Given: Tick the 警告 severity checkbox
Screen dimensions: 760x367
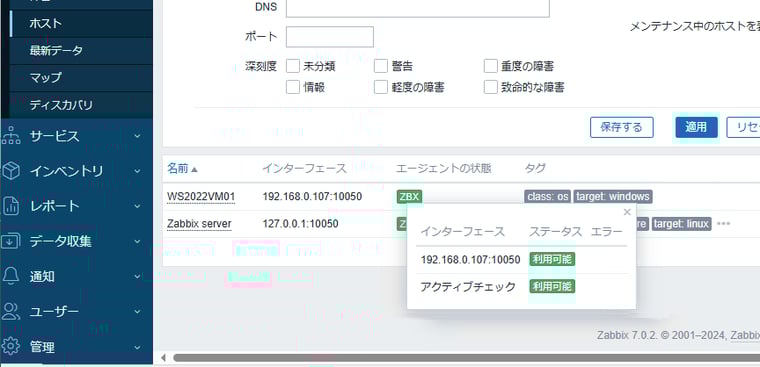Looking at the screenshot, I should coord(381,65).
